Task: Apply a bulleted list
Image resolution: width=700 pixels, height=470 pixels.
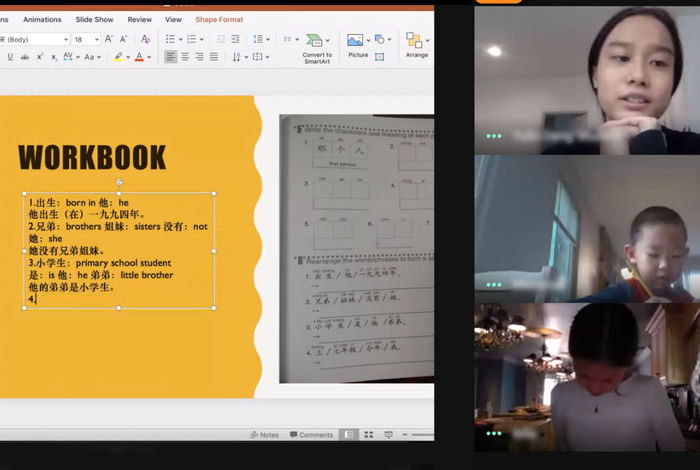Action: pos(170,39)
